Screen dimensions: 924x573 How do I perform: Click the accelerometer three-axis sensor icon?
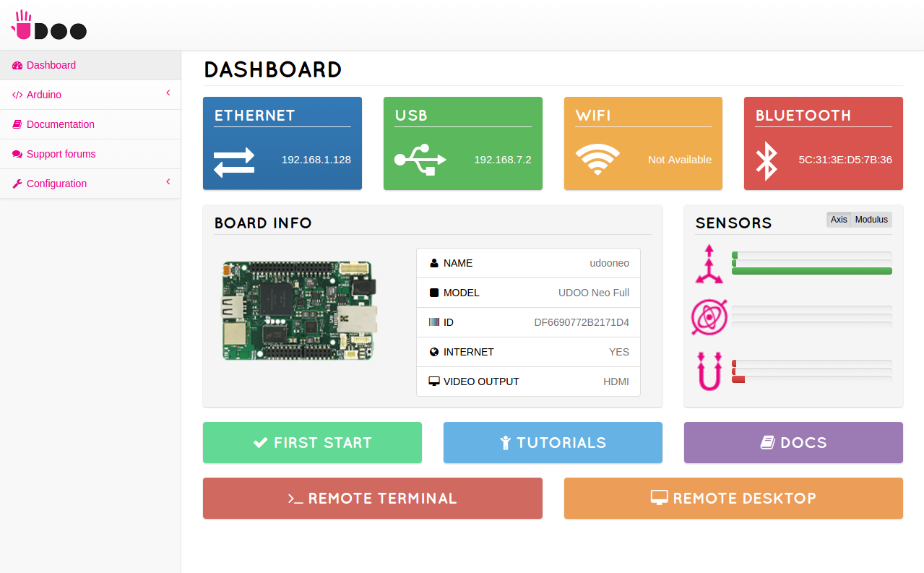tap(709, 264)
